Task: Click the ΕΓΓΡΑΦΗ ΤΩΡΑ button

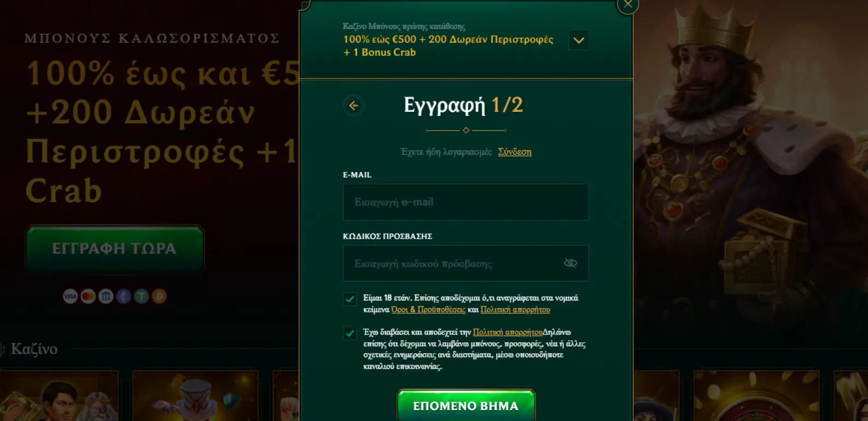Action: (x=115, y=248)
